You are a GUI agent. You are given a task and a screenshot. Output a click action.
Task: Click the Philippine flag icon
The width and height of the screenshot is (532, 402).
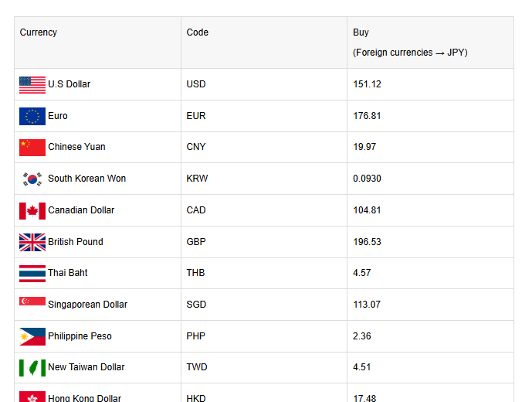point(32,336)
